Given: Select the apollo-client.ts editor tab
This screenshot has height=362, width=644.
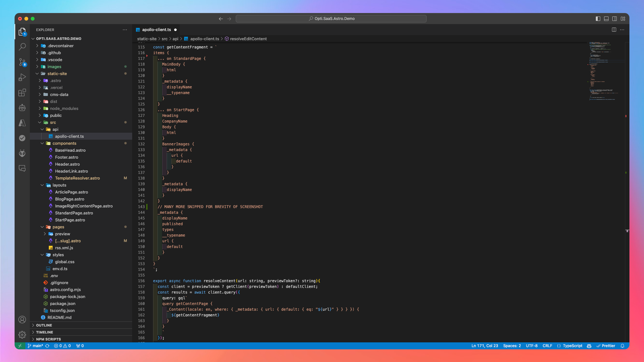Looking at the screenshot, I should click(x=156, y=29).
